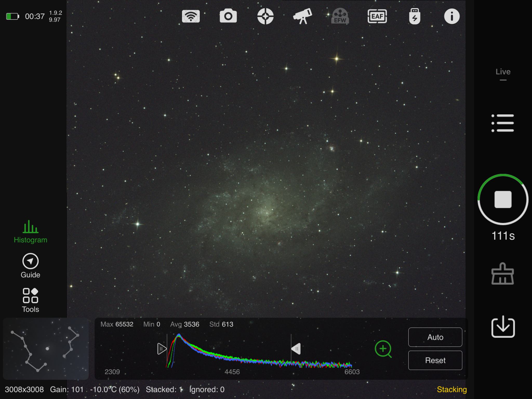Click the -10.0°C (60%) cooling status
This screenshot has width=532, height=399.
[x=115, y=389]
